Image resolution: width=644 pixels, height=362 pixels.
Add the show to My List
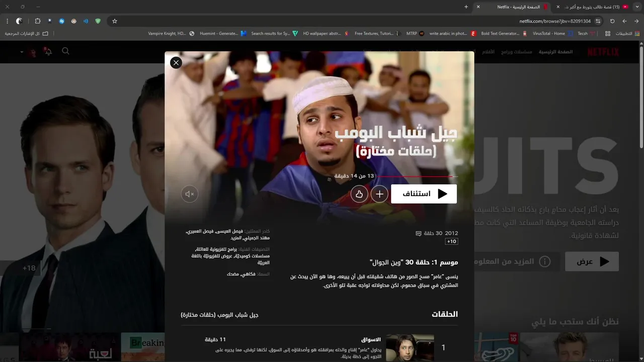[x=379, y=194]
